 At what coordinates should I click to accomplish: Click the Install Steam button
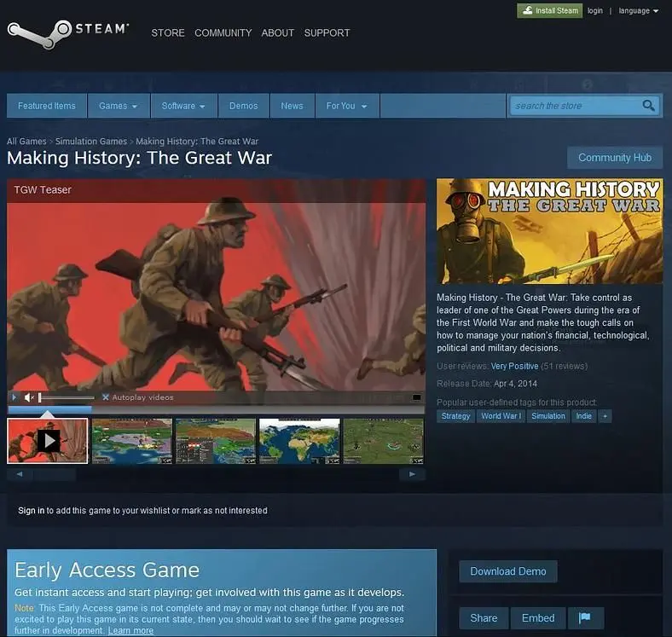click(549, 11)
